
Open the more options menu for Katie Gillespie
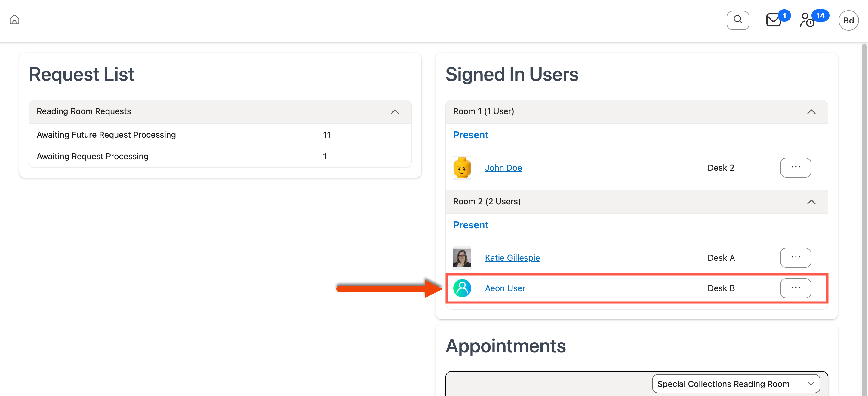click(795, 257)
